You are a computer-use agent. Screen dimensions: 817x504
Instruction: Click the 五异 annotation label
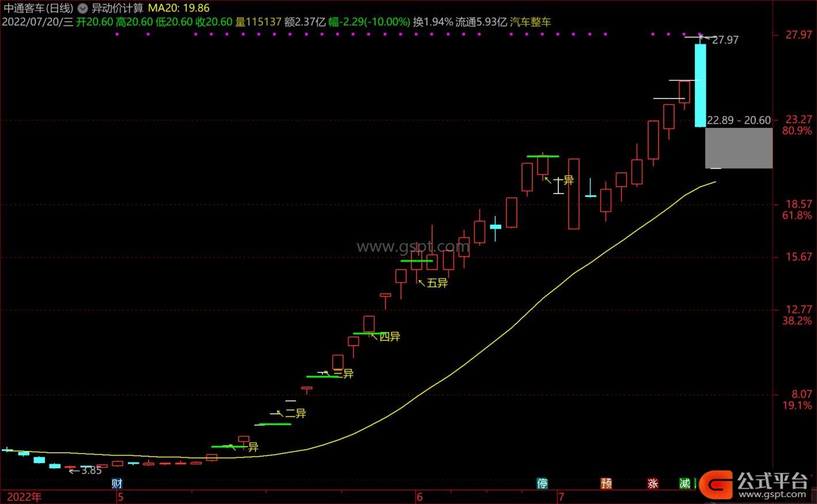click(x=437, y=283)
